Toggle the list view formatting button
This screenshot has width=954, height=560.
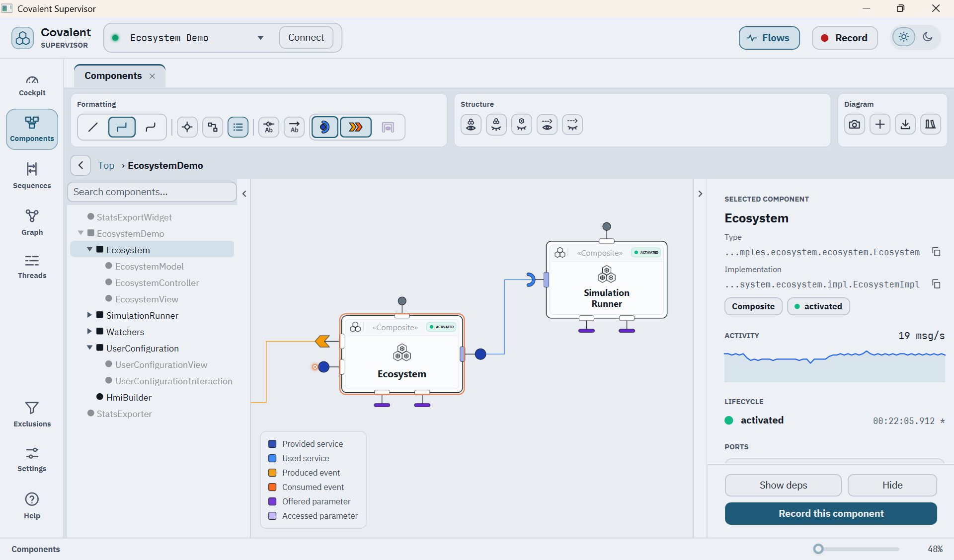point(238,127)
